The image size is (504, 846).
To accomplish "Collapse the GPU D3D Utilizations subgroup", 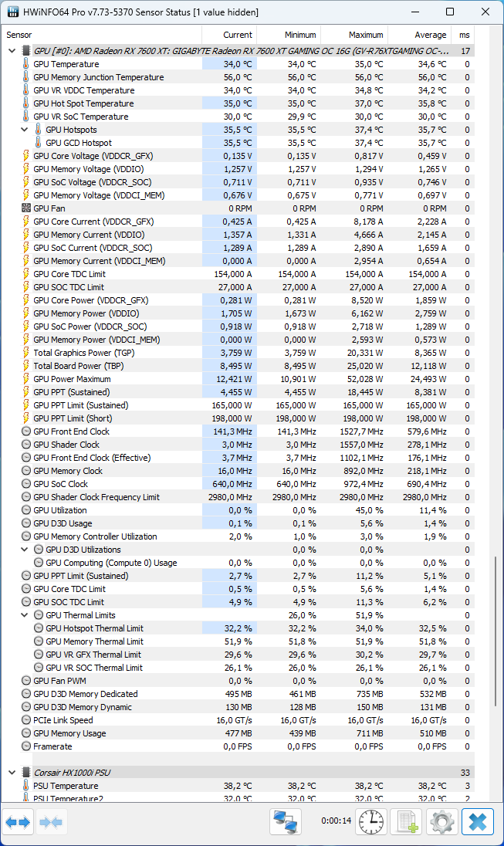I will tap(24, 550).
